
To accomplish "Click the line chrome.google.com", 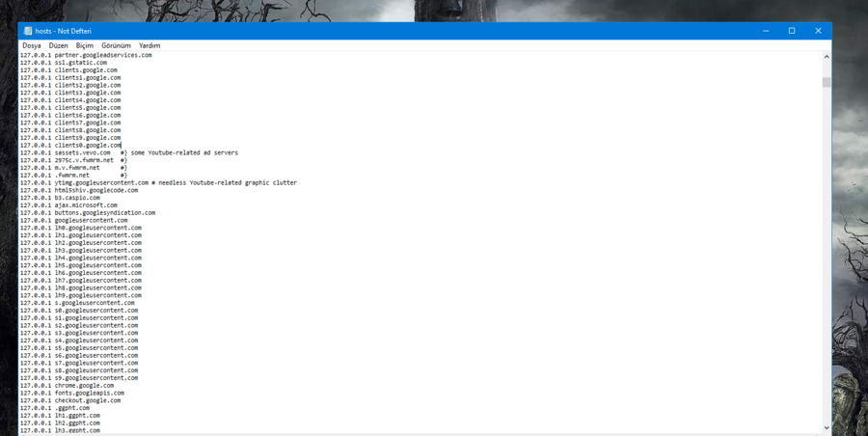I will click(67, 385).
